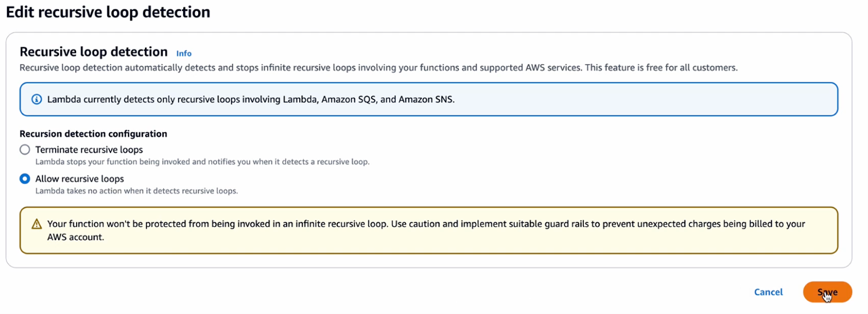Click the 'Recursive loop detection' section heading
The width and height of the screenshot is (868, 314).
tap(93, 52)
